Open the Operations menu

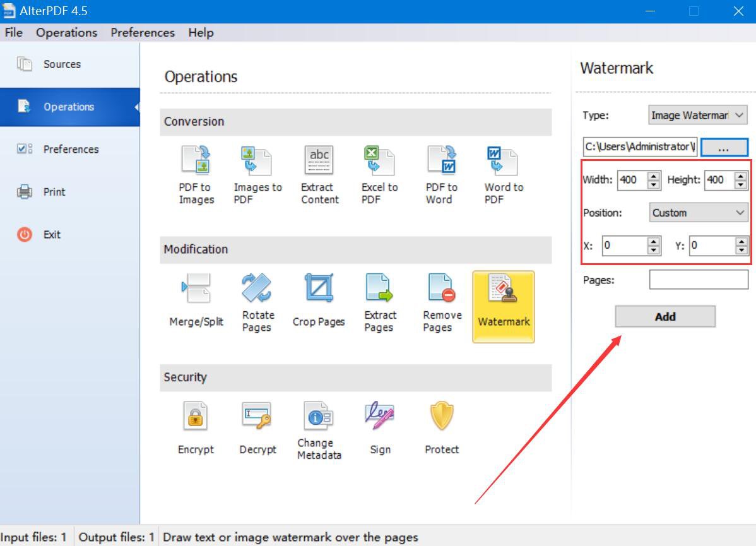(x=66, y=32)
